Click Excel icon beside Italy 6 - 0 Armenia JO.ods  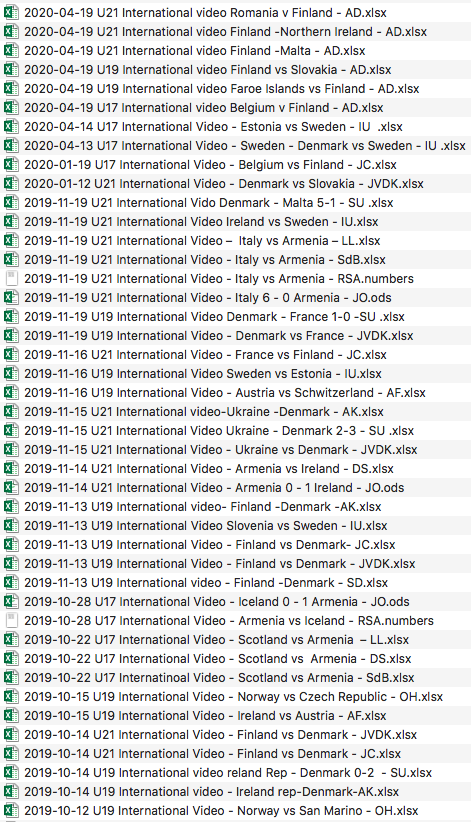pos(11,298)
